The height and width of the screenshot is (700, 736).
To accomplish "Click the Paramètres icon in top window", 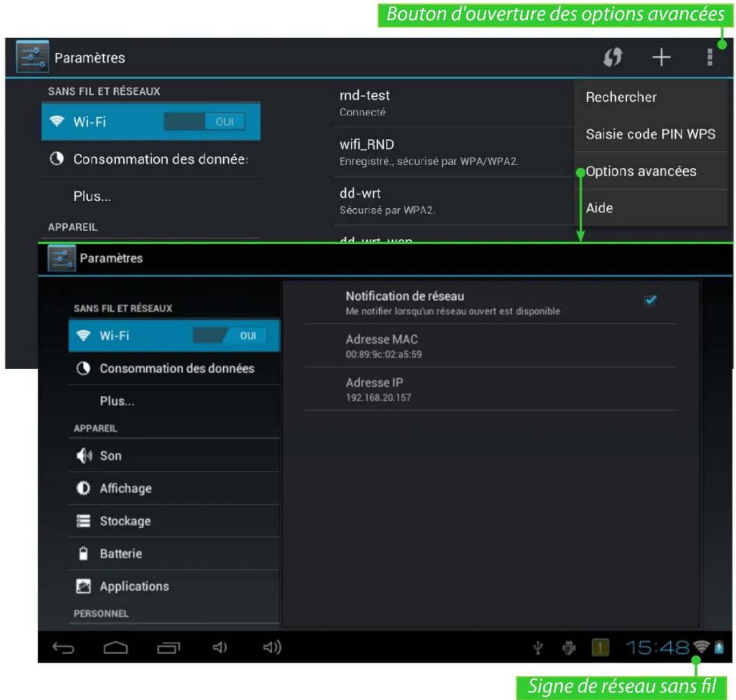I will [x=32, y=56].
